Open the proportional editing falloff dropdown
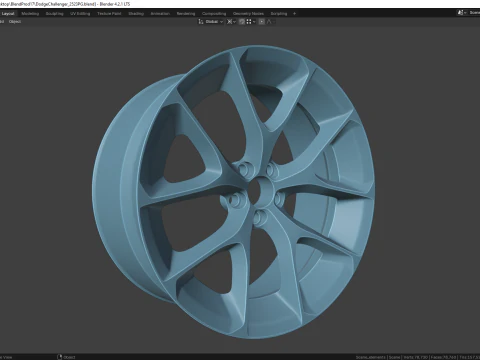 [271, 22]
